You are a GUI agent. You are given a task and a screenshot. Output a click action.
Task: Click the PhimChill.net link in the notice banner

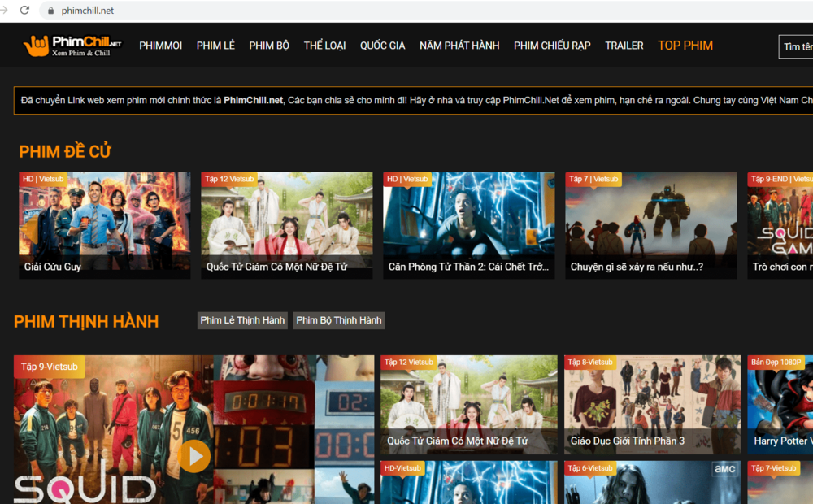tap(254, 100)
